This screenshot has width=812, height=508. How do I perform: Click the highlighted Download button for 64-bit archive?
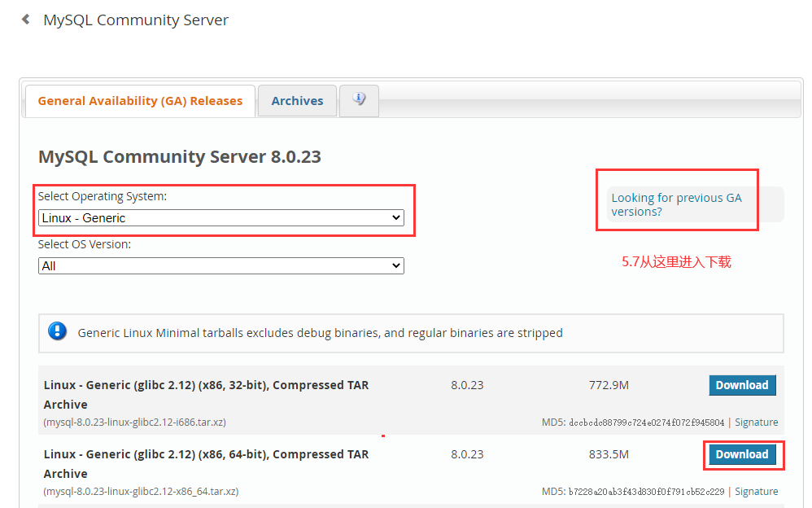pyautogui.click(x=742, y=454)
